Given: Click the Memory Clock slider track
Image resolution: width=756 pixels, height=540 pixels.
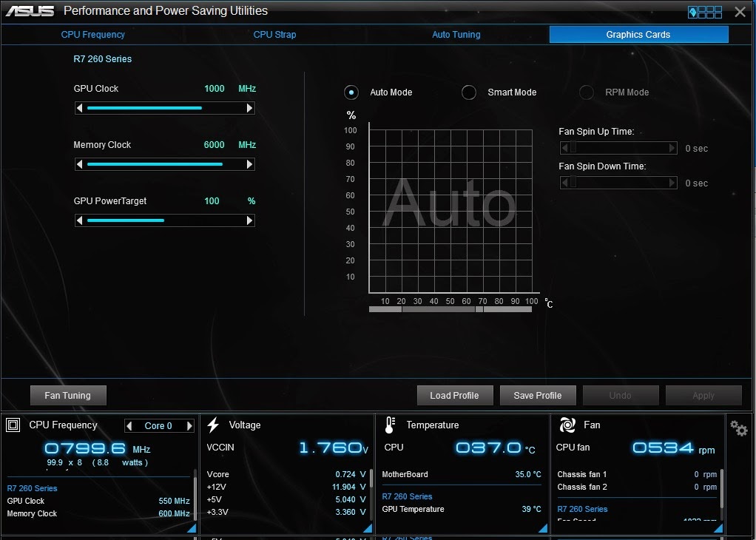Looking at the screenshot, I should 165,164.
